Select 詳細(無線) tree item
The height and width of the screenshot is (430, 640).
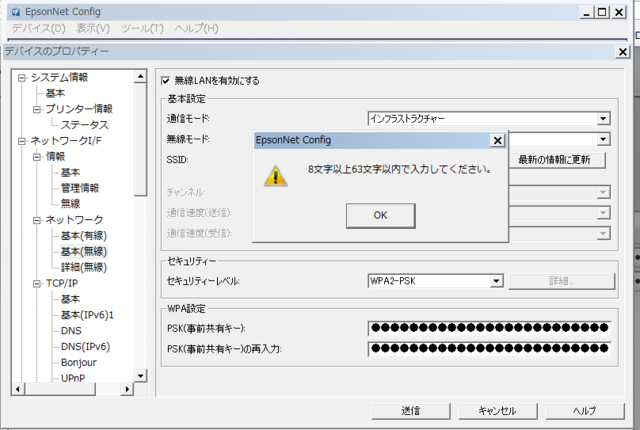click(84, 268)
